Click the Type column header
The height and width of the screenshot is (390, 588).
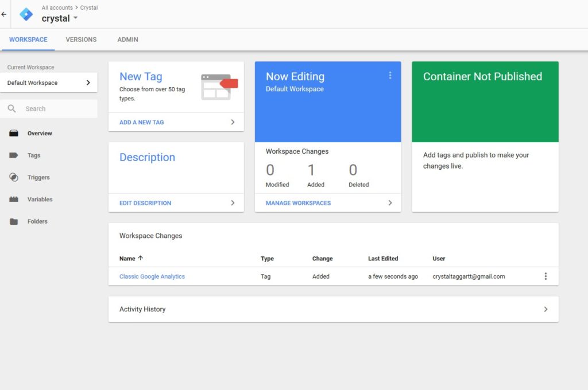click(267, 259)
